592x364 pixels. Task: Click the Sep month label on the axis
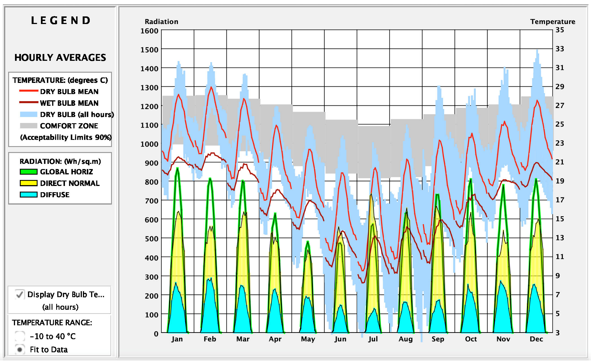click(438, 339)
